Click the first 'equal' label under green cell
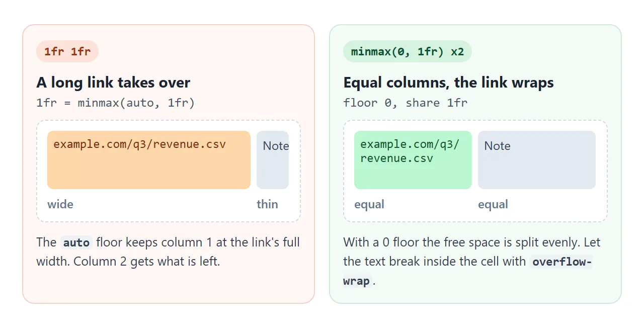 click(369, 204)
